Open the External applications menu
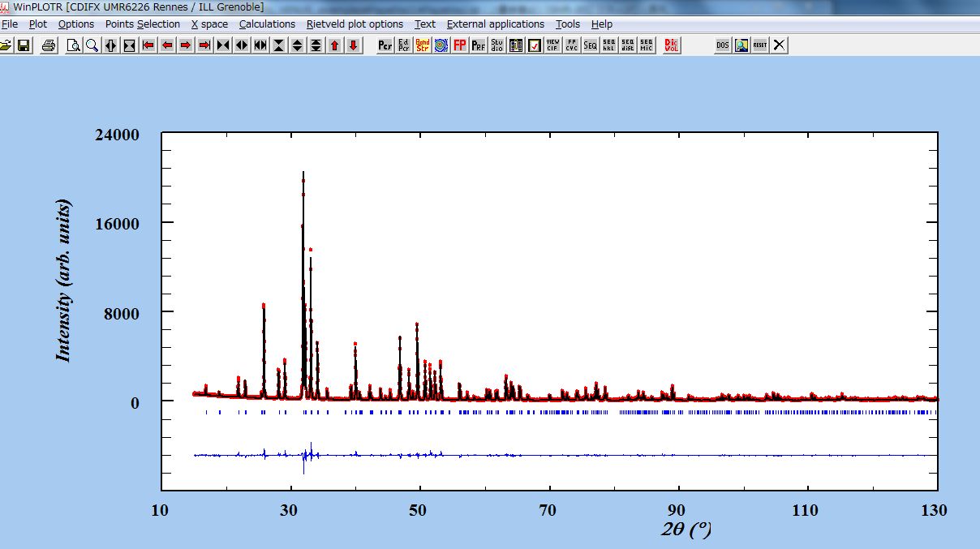The width and height of the screenshot is (980, 549). (x=496, y=24)
